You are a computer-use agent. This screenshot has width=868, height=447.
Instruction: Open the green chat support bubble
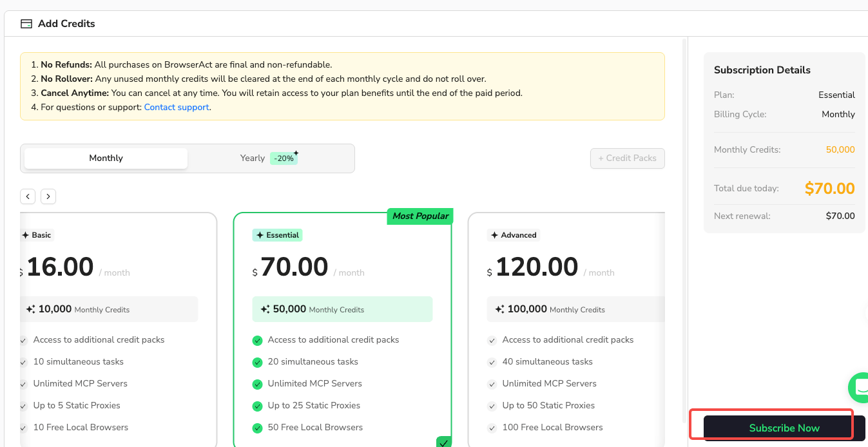(x=859, y=387)
